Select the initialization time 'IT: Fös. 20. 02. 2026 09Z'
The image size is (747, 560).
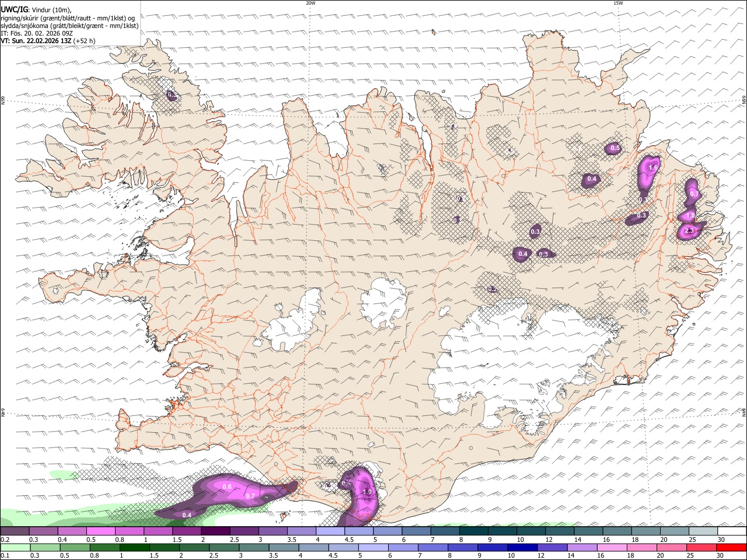point(37,33)
